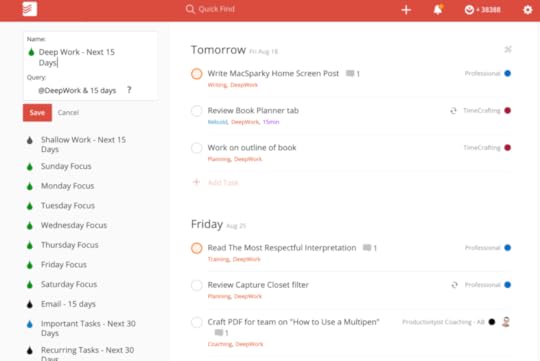Viewport: 540px width, 361px height.
Task: Complete Read The Most Respectful Interpretation
Action: pos(196,248)
